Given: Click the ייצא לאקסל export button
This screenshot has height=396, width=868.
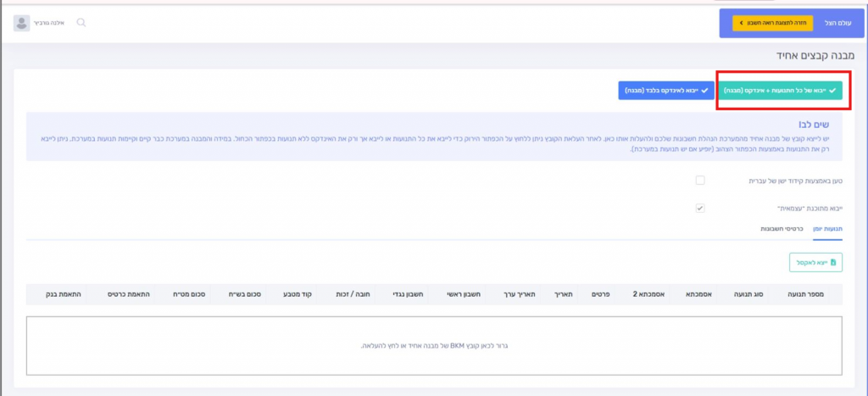Looking at the screenshot, I should tap(815, 263).
